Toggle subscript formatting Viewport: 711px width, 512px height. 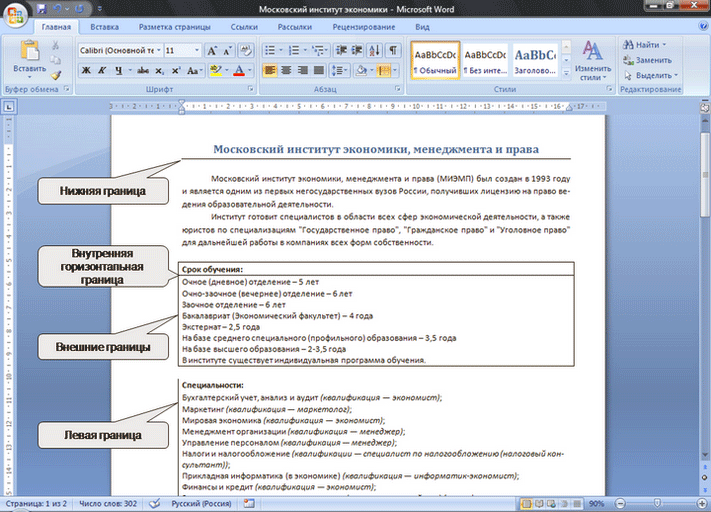pos(159,70)
